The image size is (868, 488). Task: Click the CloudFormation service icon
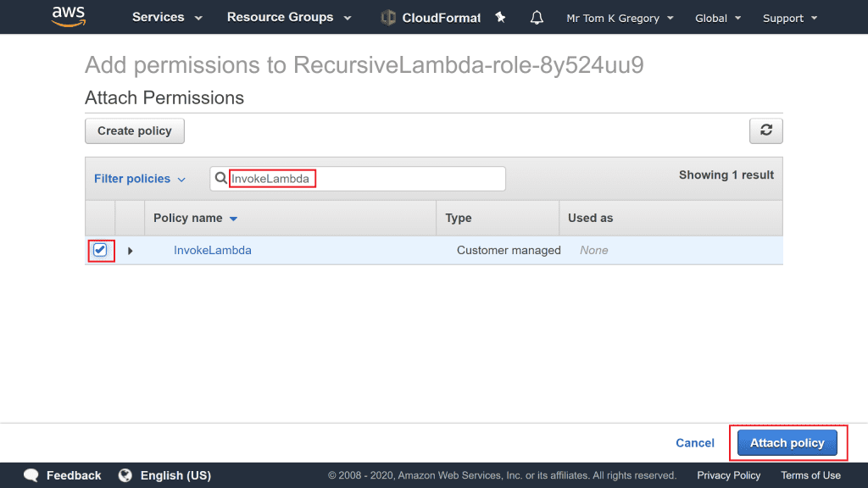(388, 18)
